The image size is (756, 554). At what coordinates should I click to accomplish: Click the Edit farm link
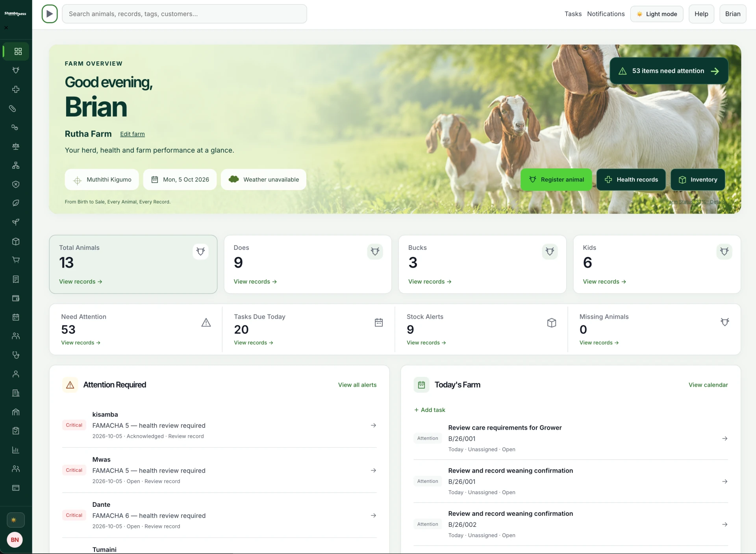[x=132, y=134]
